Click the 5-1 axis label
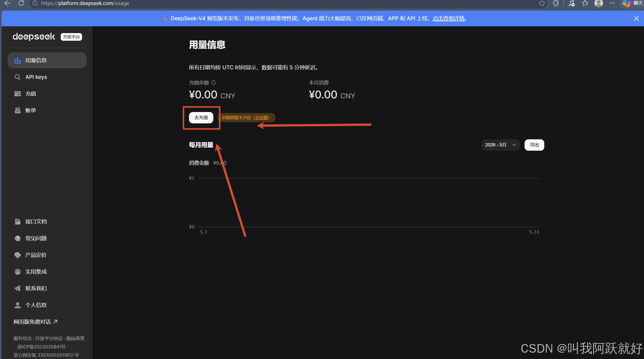Screen dimensions: 644x359 tap(204, 232)
